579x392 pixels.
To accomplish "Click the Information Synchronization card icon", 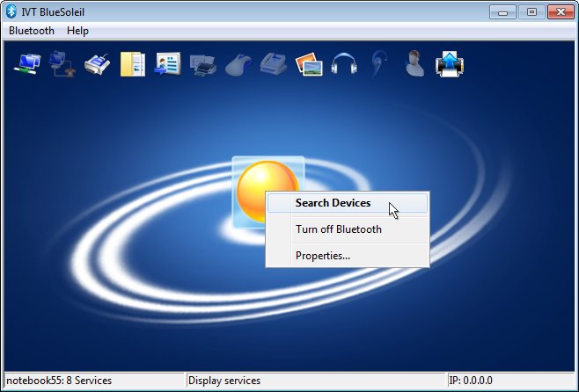I will 168,64.
